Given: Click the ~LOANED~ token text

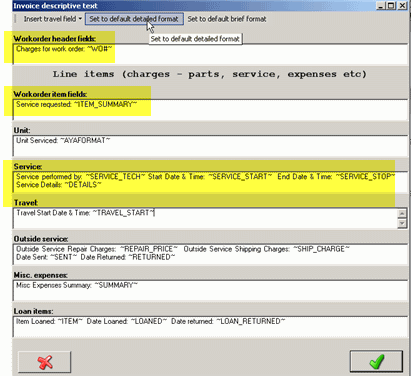Looking at the screenshot, I should [x=148, y=321].
